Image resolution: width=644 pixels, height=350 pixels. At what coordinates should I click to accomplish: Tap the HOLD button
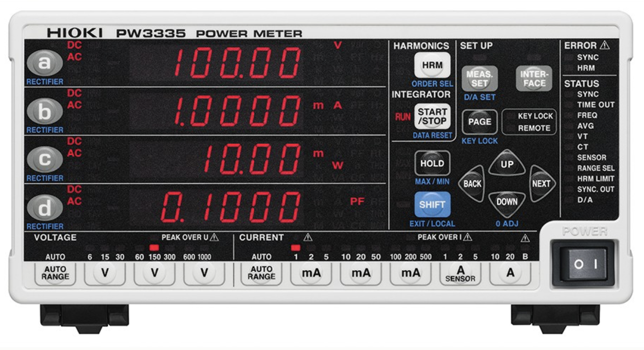(x=432, y=163)
